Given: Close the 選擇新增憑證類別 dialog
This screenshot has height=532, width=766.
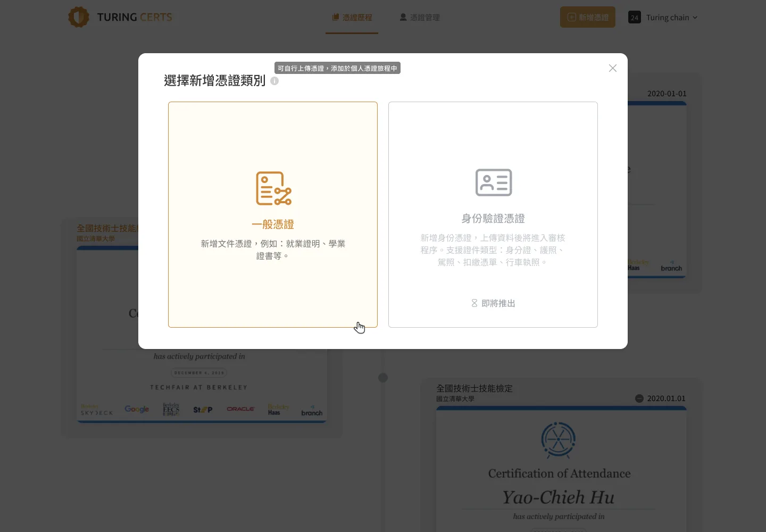Looking at the screenshot, I should (613, 68).
